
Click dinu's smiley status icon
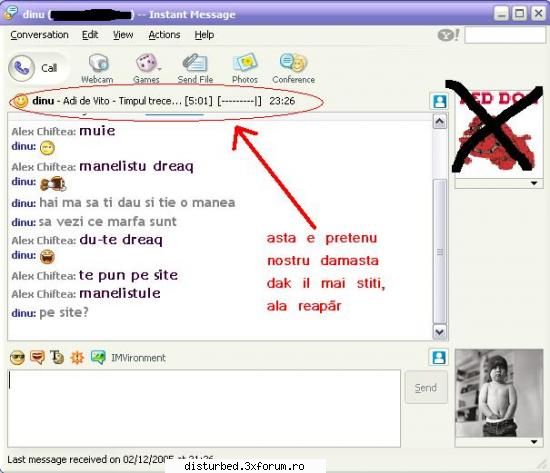coord(20,101)
